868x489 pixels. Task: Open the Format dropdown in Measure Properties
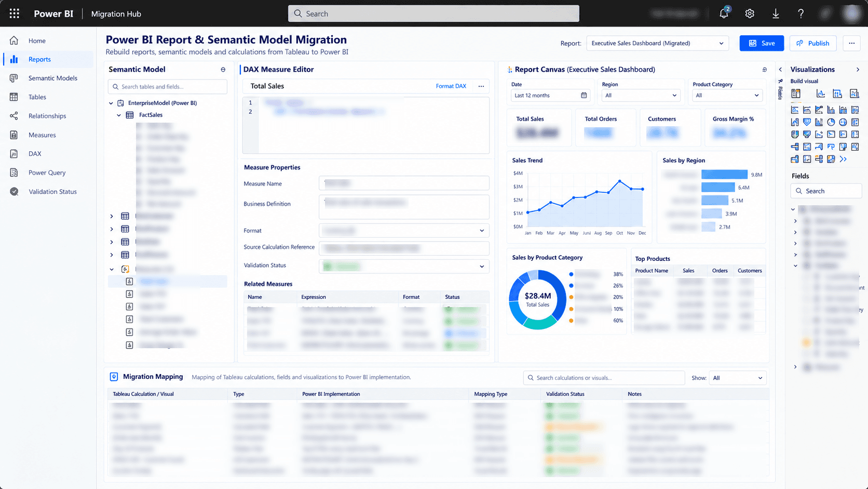(x=404, y=230)
